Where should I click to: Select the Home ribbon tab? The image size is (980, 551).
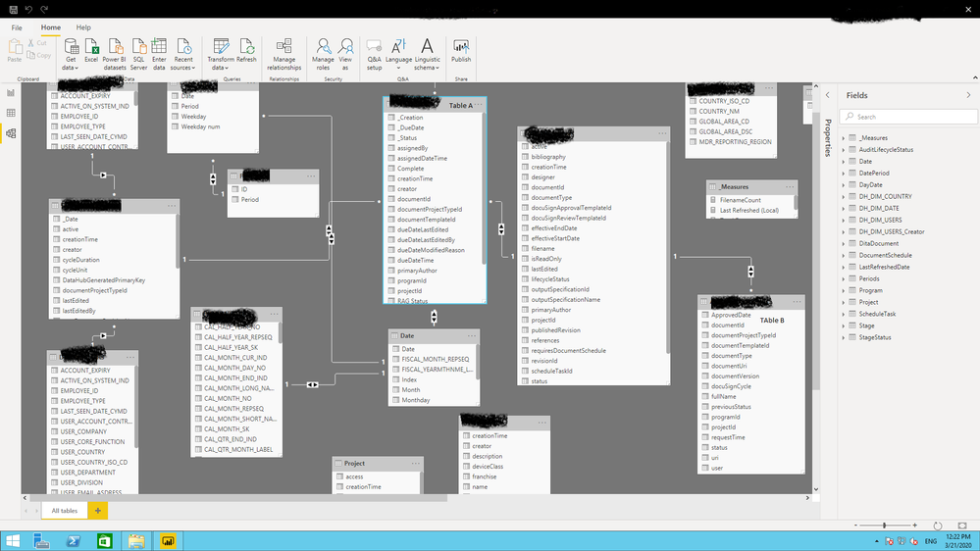[51, 27]
